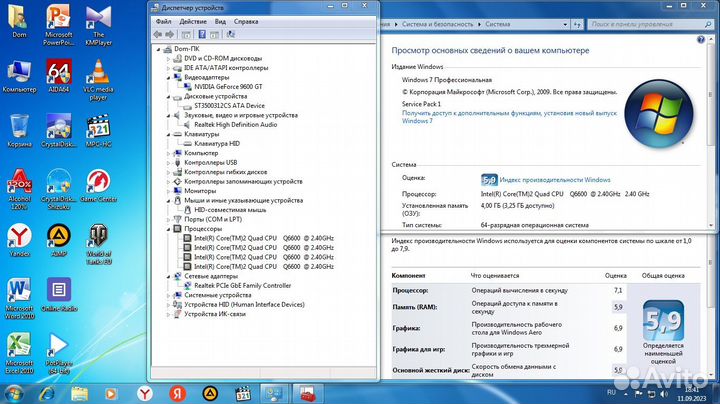This screenshot has height=404, width=720.
Task: Launch Microsoft Excel 2010 desktop shortcut
Action: [19, 353]
